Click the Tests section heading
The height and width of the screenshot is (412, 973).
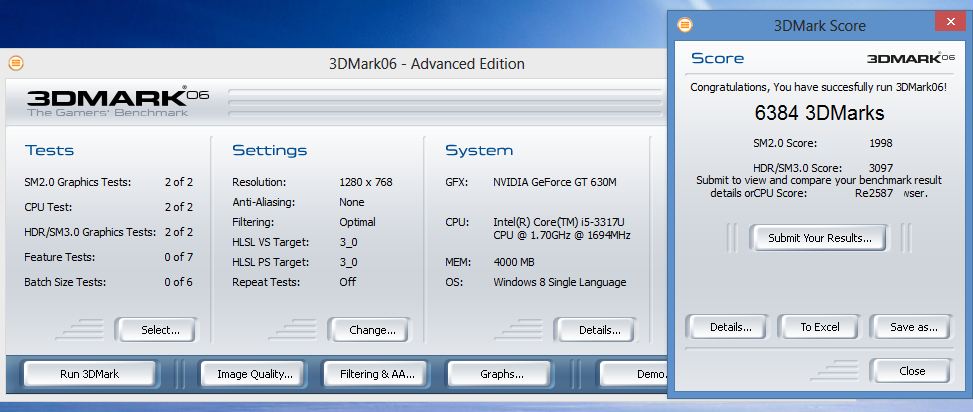click(x=49, y=150)
